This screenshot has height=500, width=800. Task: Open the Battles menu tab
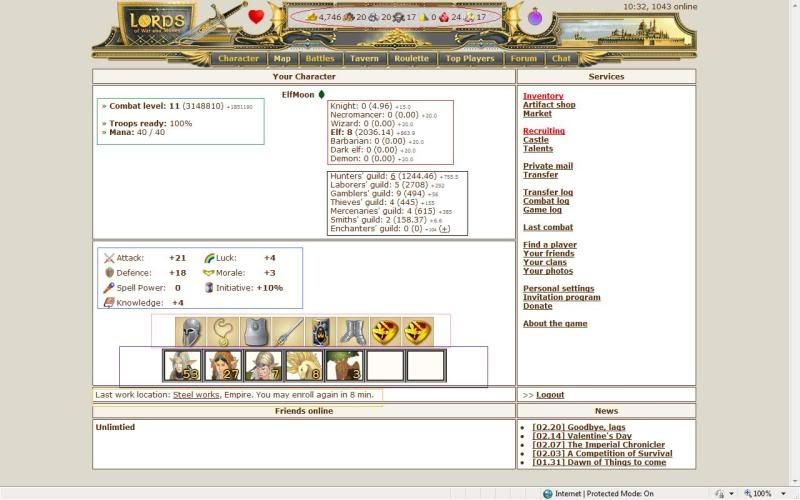point(320,58)
